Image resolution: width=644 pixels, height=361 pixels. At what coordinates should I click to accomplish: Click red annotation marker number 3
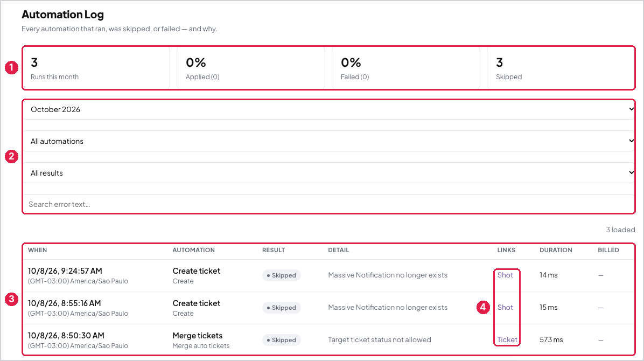(11, 300)
